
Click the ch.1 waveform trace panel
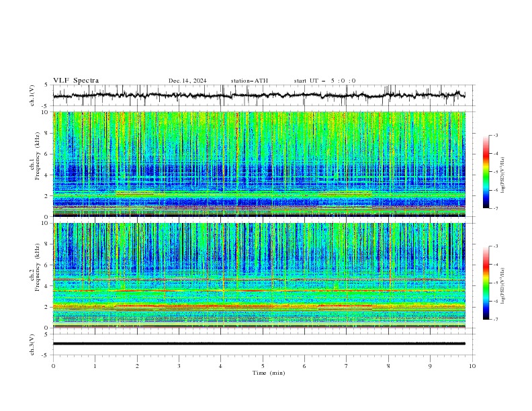tap(263, 95)
